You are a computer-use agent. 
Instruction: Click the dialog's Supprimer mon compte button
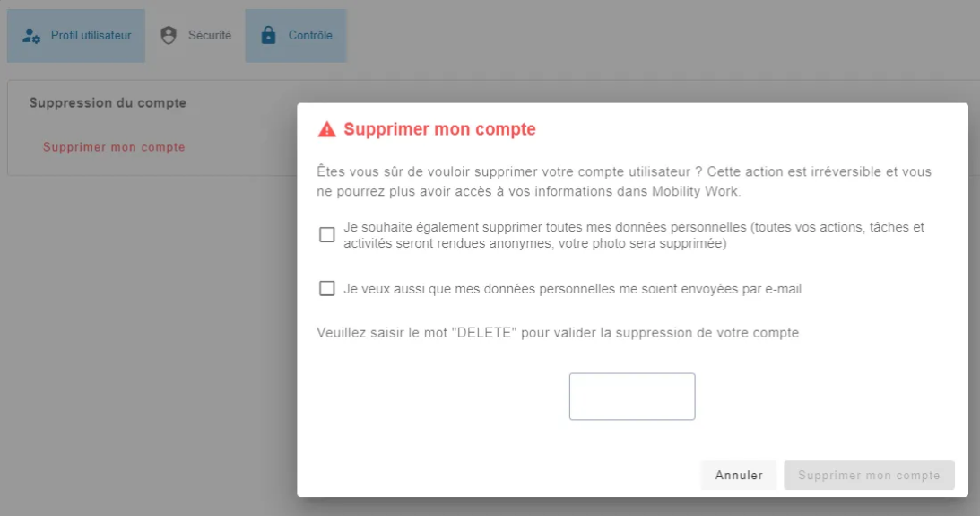869,476
